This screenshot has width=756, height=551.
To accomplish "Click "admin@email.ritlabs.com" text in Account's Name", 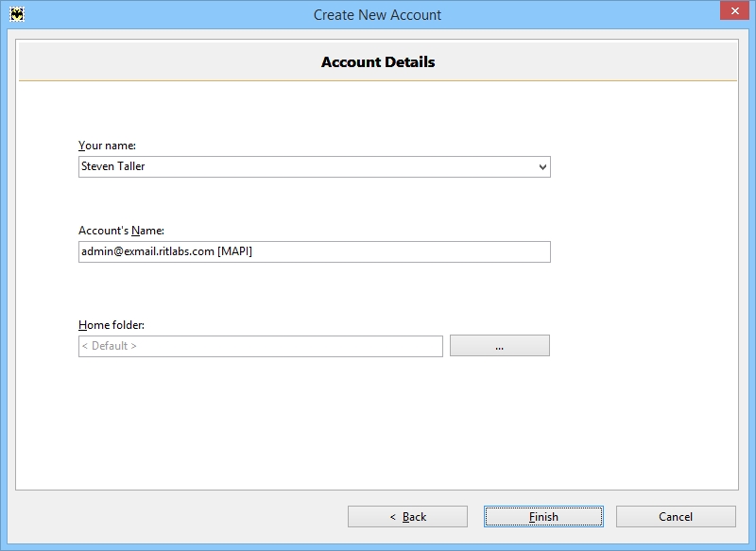I will pos(147,251).
